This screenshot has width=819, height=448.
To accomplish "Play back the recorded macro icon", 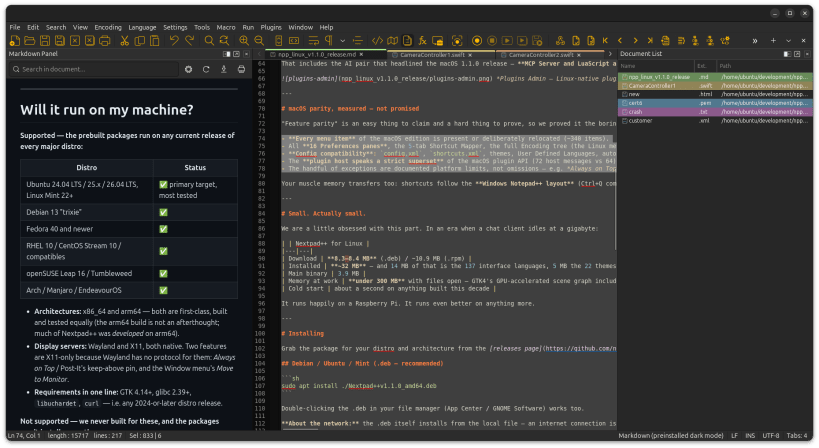I will 507,41.
